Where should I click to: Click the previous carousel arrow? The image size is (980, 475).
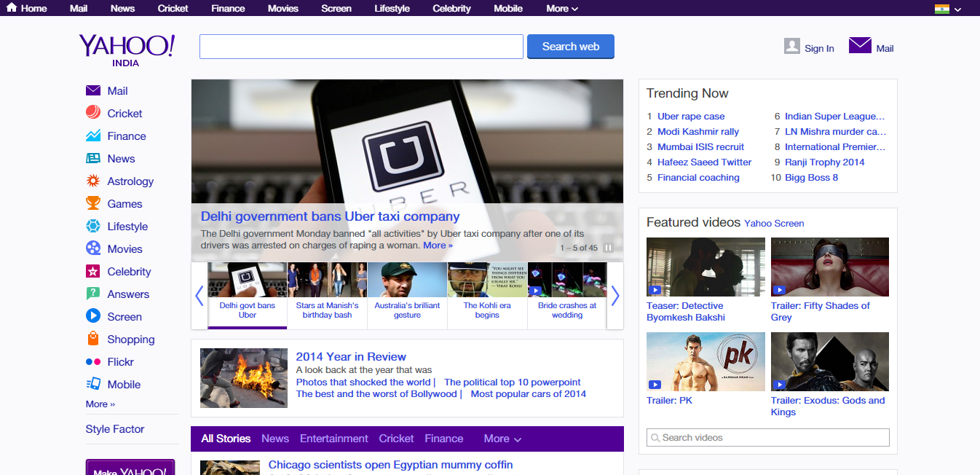point(199,296)
